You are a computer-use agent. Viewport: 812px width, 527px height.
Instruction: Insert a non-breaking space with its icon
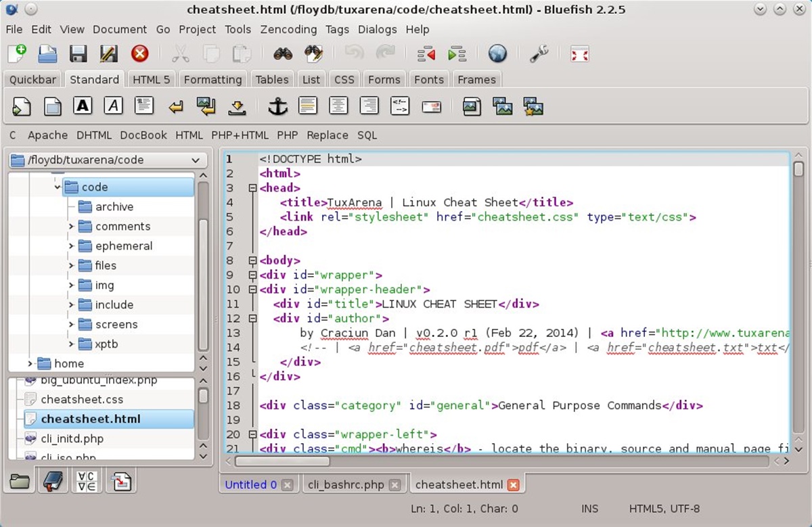tap(237, 106)
